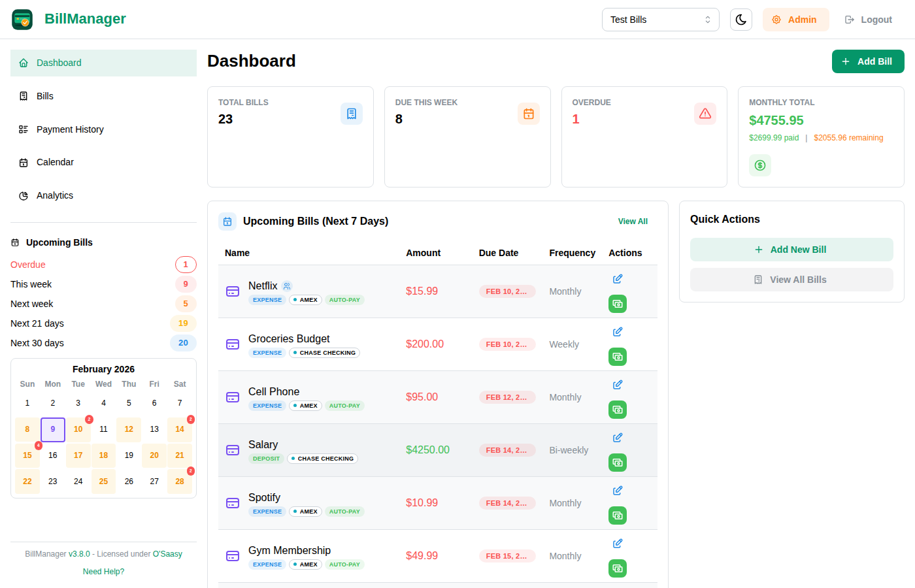The height and width of the screenshot is (588, 915).
Task: Select February 14 on the mini calendar
Action: (x=179, y=429)
